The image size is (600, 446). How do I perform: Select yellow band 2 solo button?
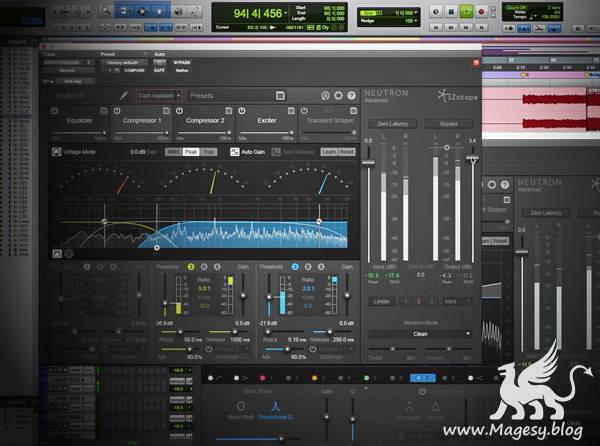[191, 267]
